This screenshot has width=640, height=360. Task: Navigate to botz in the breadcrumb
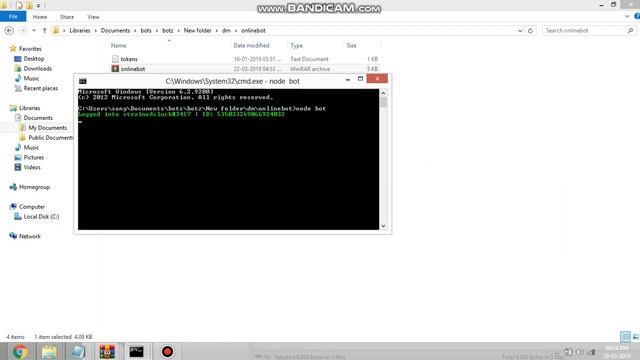click(167, 31)
